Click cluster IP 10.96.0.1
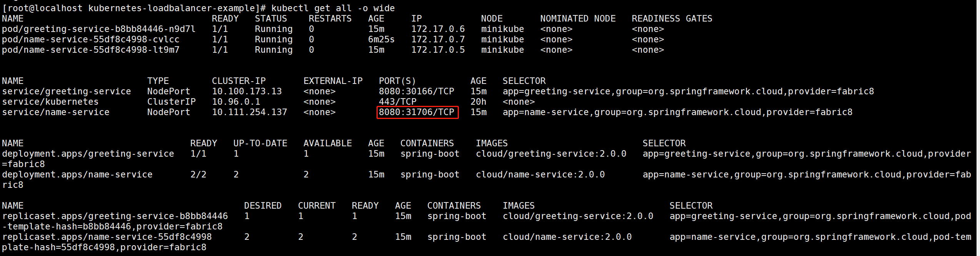 click(236, 102)
